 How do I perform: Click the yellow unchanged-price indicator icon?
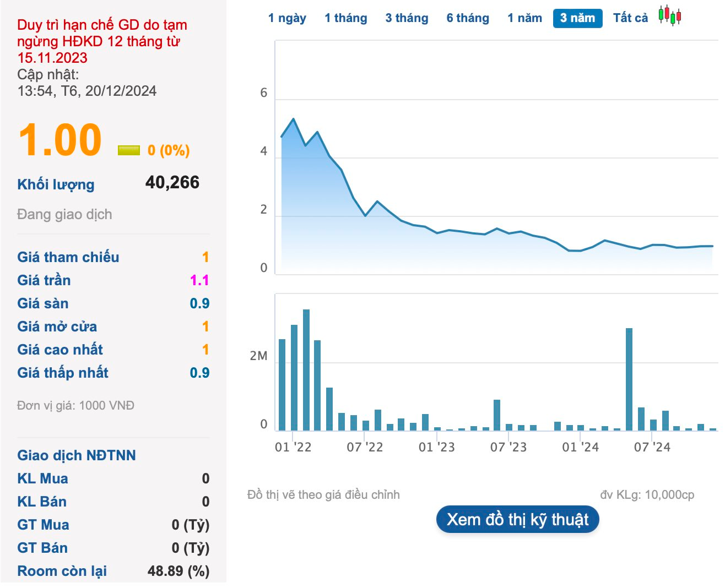coord(129,150)
